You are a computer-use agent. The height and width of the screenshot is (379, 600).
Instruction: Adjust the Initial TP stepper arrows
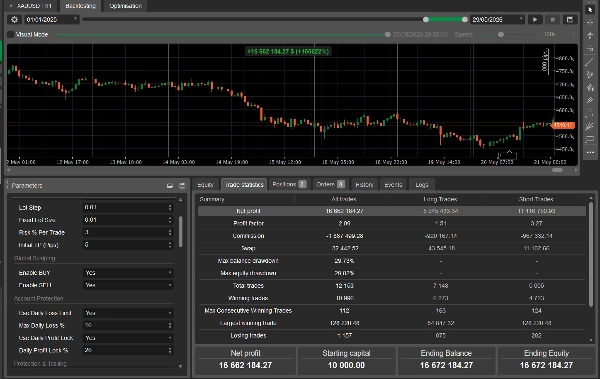[170, 245]
